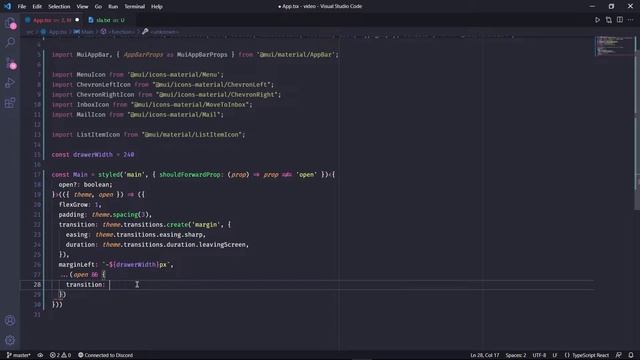Screen dimensions: 640x360
Task: Click the feedback icon in status bar
Action: click(619, 355)
